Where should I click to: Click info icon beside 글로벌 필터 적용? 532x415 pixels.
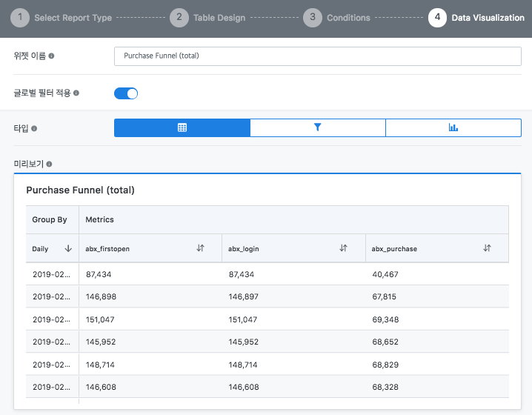(76, 93)
